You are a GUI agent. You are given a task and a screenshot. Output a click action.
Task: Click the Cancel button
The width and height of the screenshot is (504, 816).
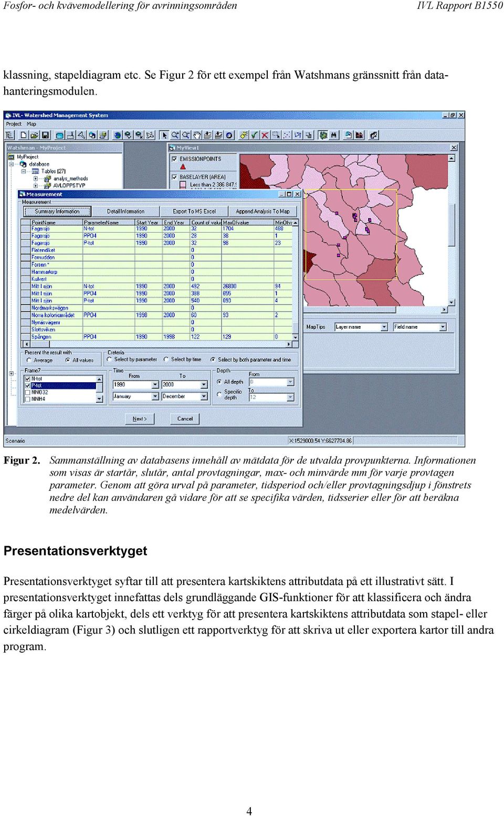(x=185, y=419)
